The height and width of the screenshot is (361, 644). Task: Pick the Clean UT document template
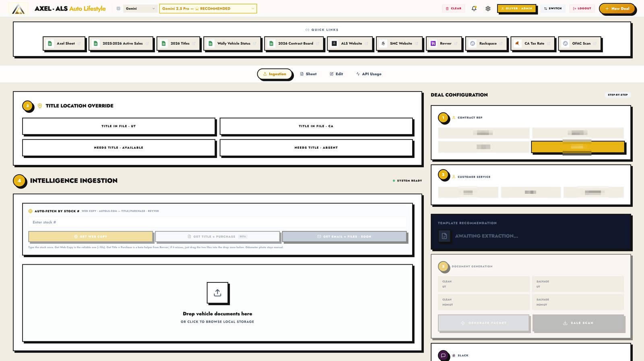(484, 284)
